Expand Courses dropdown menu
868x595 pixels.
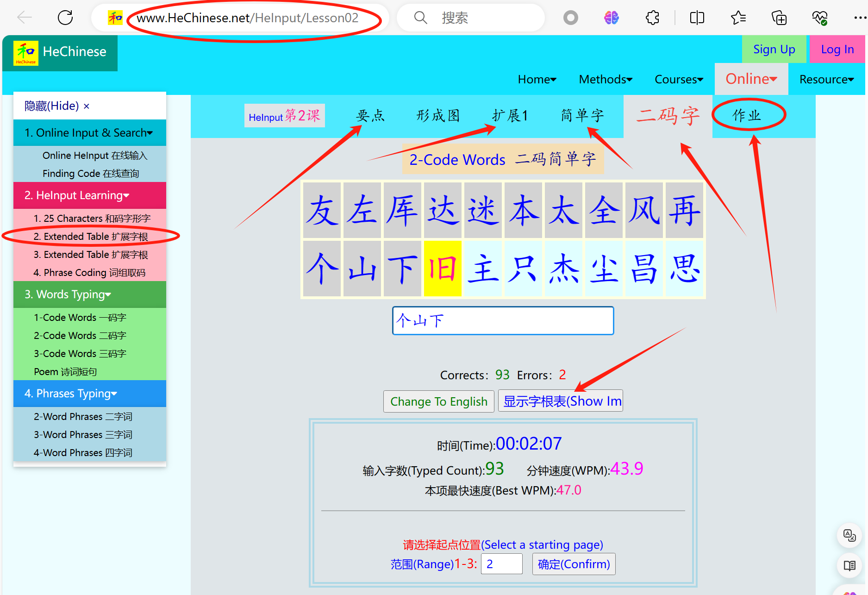click(679, 80)
